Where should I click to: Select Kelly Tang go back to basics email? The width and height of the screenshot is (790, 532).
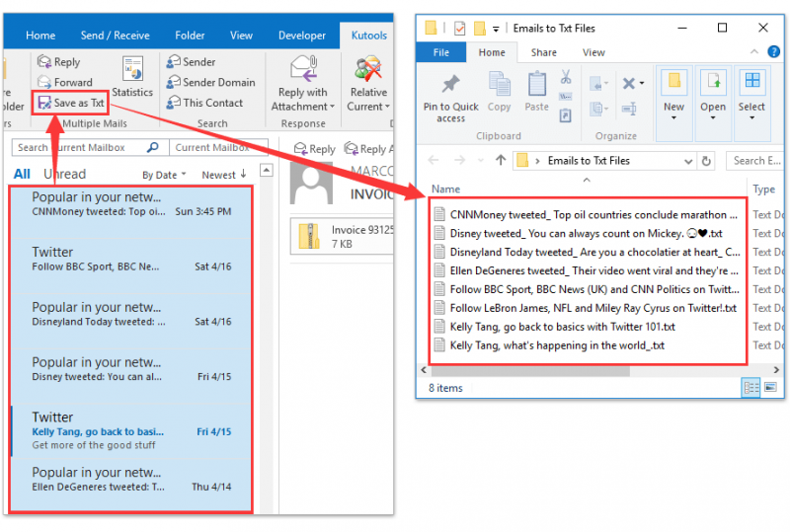coord(131,431)
